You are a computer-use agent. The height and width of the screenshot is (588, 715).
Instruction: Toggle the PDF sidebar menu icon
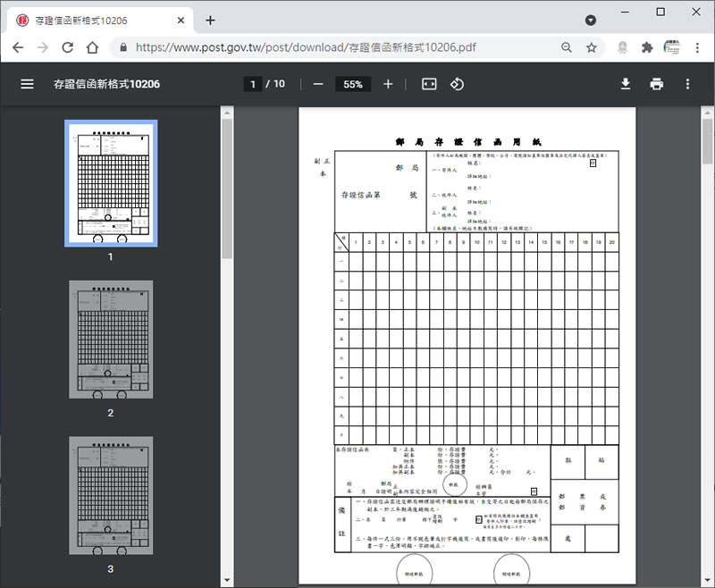click(x=27, y=84)
